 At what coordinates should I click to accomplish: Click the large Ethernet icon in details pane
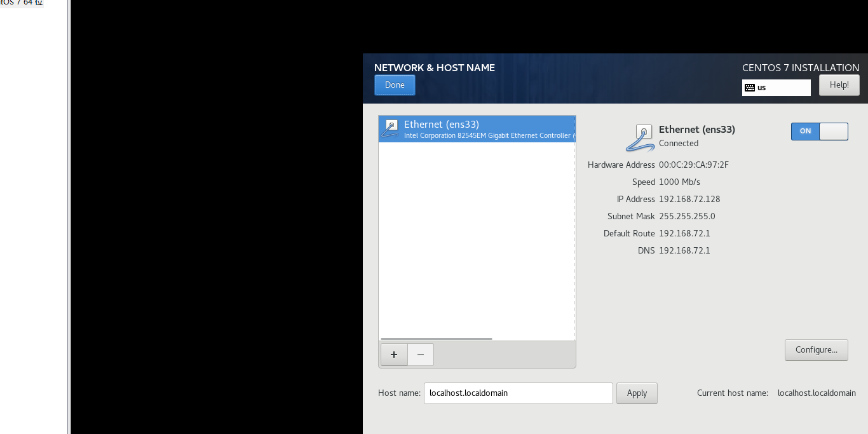tap(640, 138)
